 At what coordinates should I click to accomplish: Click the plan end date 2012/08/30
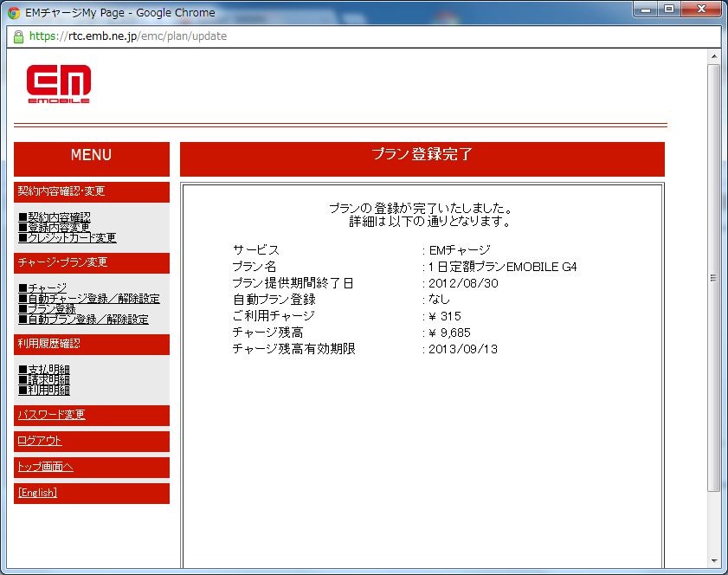pyautogui.click(x=463, y=283)
